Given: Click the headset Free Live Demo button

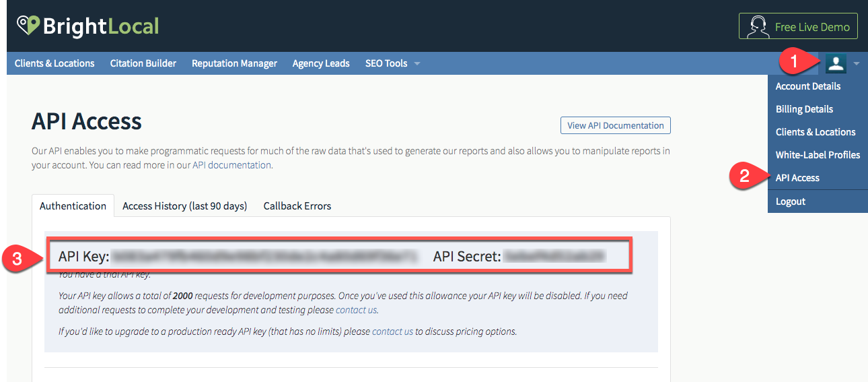Looking at the screenshot, I should tap(798, 26).
